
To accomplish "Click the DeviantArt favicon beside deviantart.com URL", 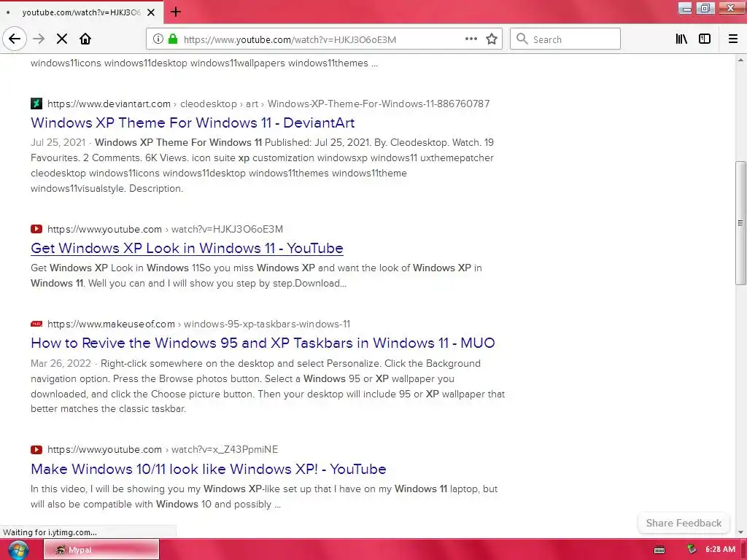I will 36,104.
